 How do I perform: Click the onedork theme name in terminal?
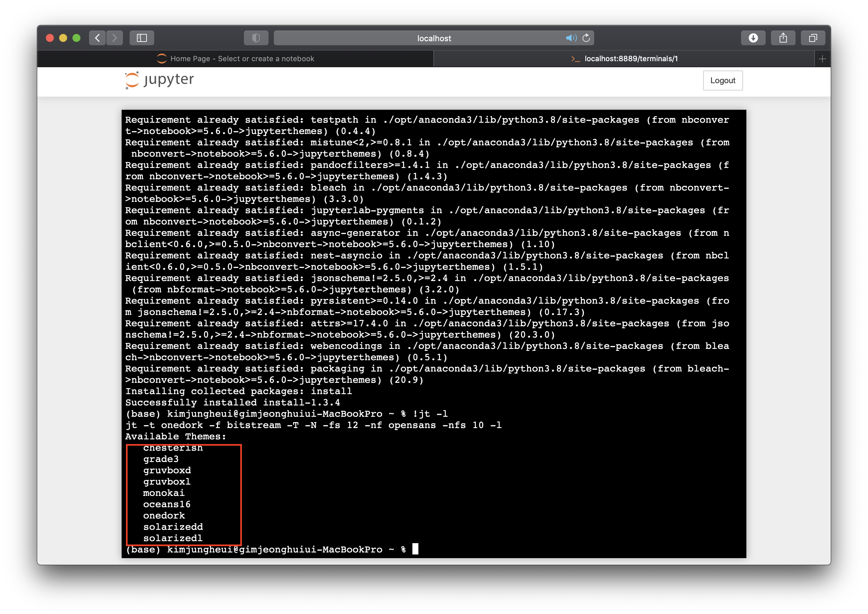(x=164, y=515)
